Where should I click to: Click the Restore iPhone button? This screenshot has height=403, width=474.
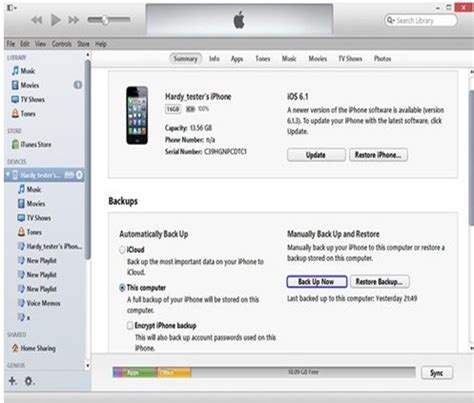point(378,155)
